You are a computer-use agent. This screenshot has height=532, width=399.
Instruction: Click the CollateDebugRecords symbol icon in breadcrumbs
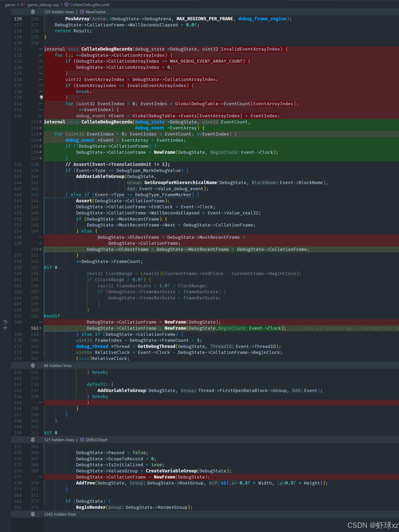coord(67,5)
